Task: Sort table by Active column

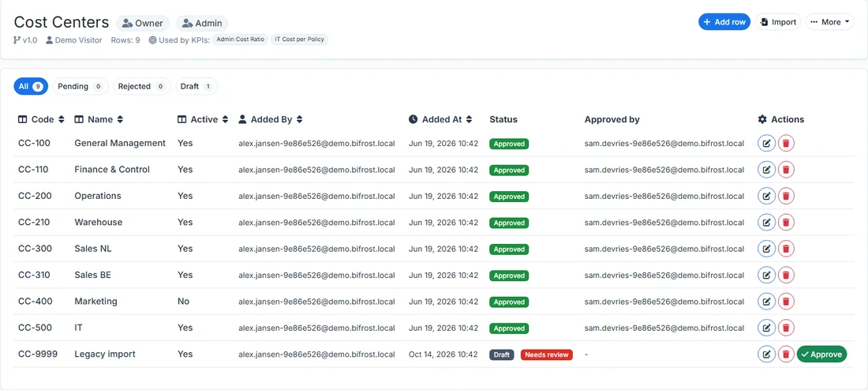Action: tap(226, 119)
